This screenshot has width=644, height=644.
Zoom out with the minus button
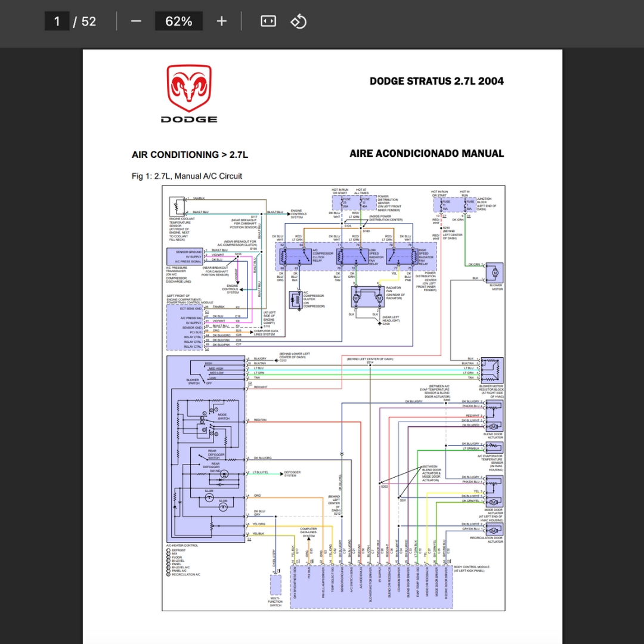[x=136, y=21]
